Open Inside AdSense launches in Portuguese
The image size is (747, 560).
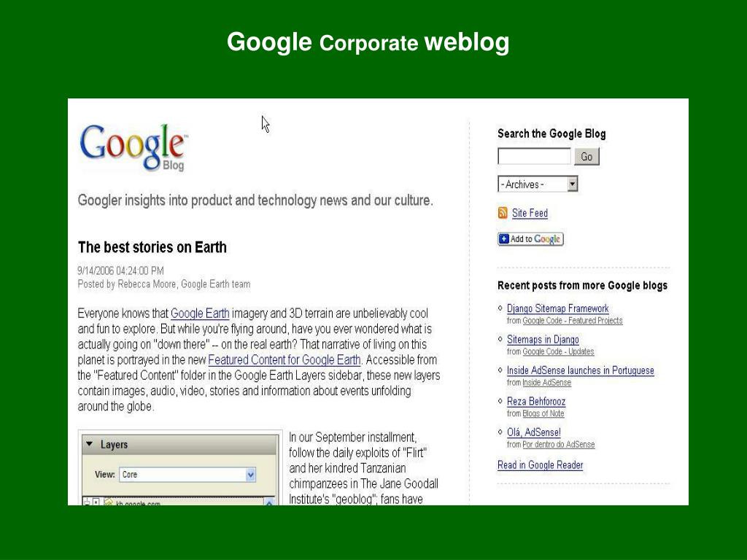(x=580, y=370)
